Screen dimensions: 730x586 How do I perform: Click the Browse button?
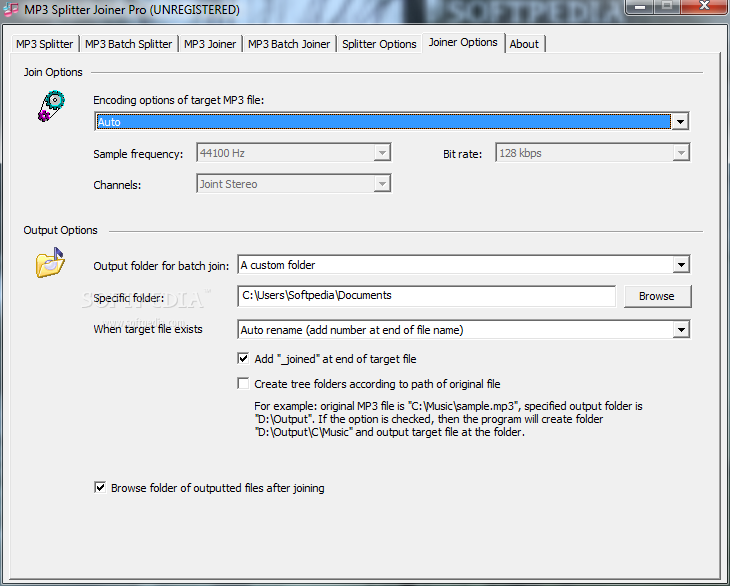click(657, 296)
